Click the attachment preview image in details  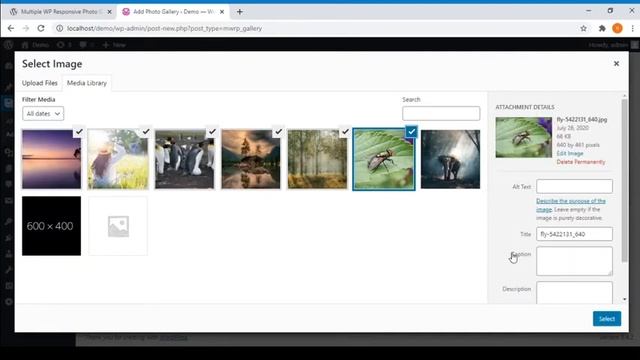pos(523,138)
